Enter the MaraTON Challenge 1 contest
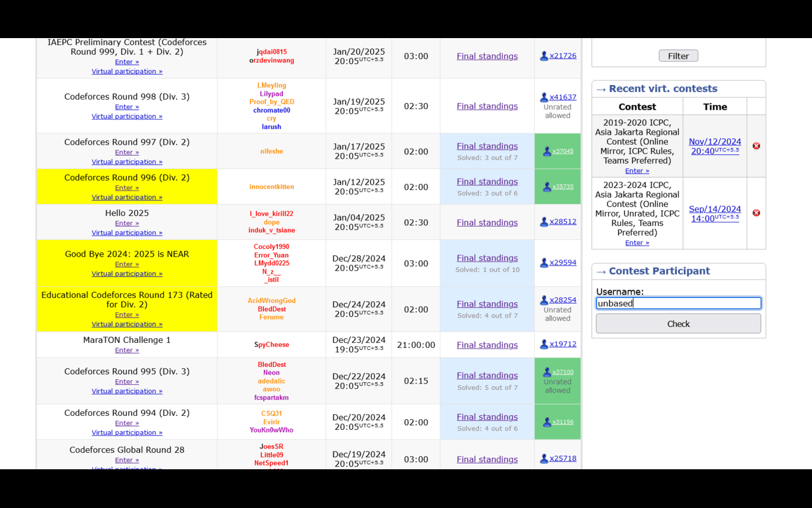812x508 pixels. click(x=127, y=351)
